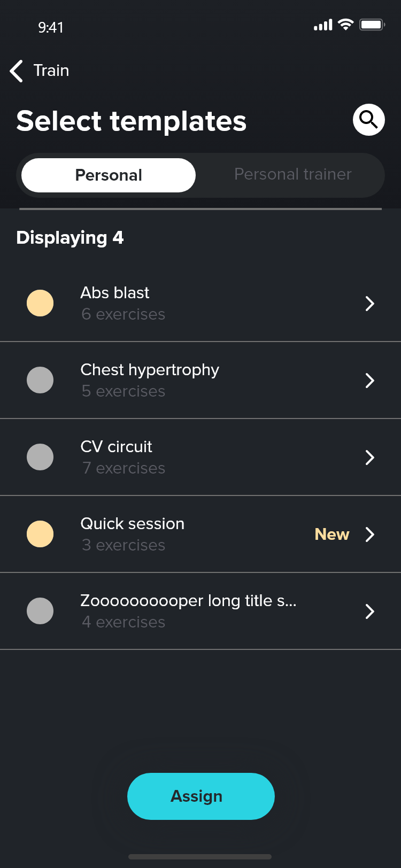The width and height of the screenshot is (401, 868).
Task: Open the search templates magnifier icon
Action: click(368, 120)
